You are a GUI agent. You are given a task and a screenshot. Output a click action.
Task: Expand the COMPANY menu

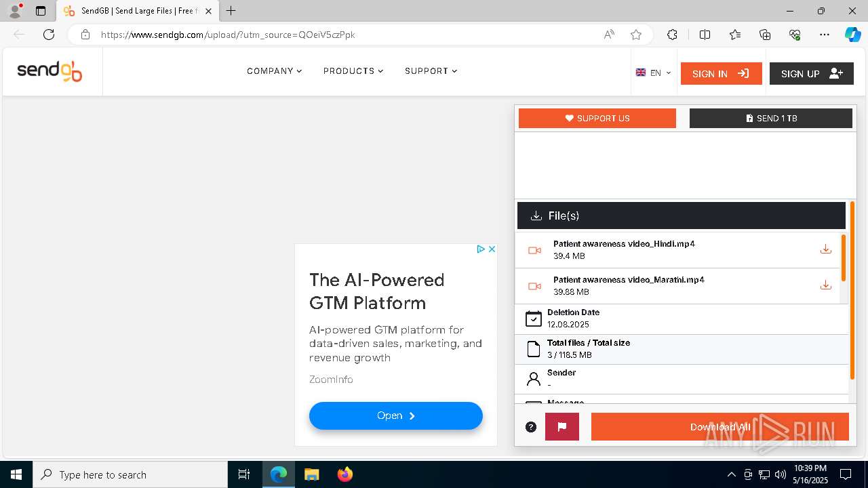[275, 71]
